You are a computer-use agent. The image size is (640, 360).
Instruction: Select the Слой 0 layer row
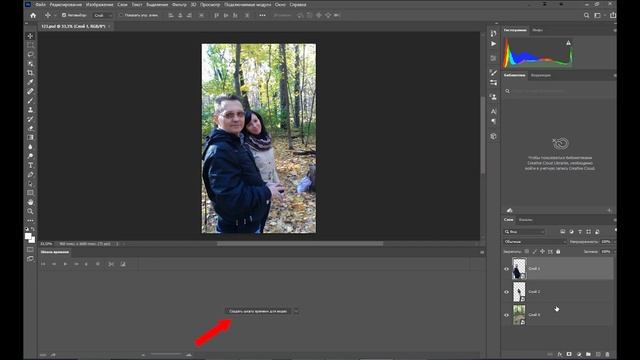(558, 315)
